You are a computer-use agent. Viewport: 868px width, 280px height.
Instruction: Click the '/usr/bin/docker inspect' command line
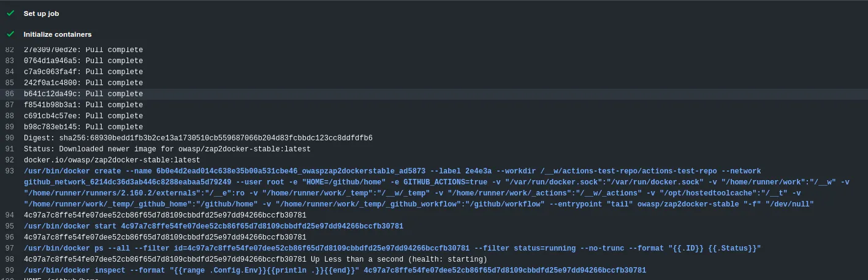coord(335,270)
